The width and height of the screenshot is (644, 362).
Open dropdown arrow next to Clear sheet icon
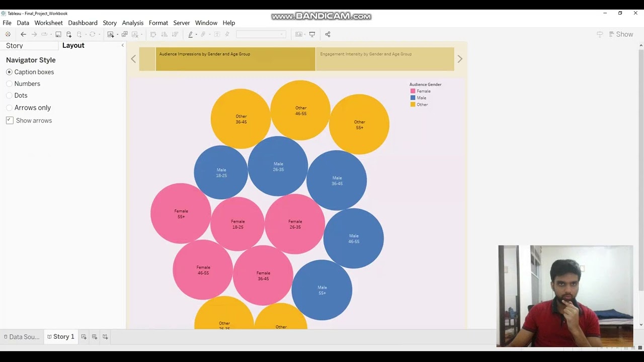tap(141, 34)
